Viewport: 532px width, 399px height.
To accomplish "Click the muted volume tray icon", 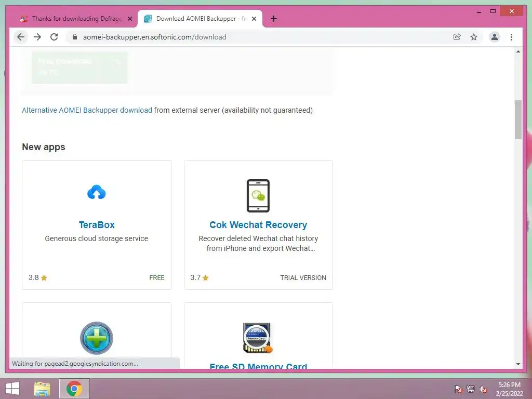I will [483, 389].
